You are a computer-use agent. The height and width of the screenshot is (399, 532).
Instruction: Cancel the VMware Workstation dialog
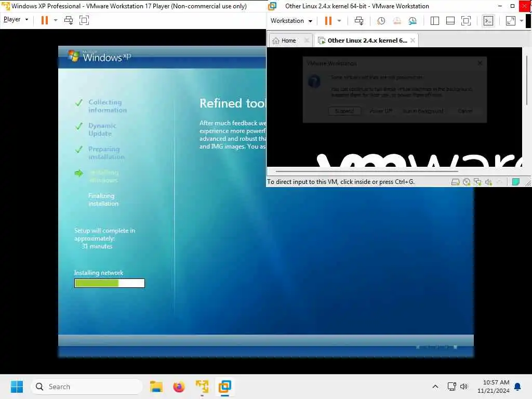(x=465, y=111)
